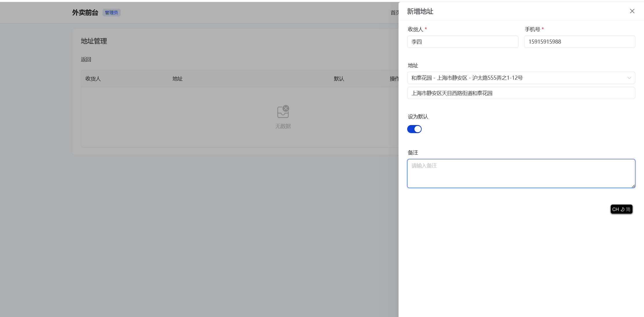The height and width of the screenshot is (317, 644).
Task: Click the 无数据 empty state icon
Action: pyautogui.click(x=283, y=112)
